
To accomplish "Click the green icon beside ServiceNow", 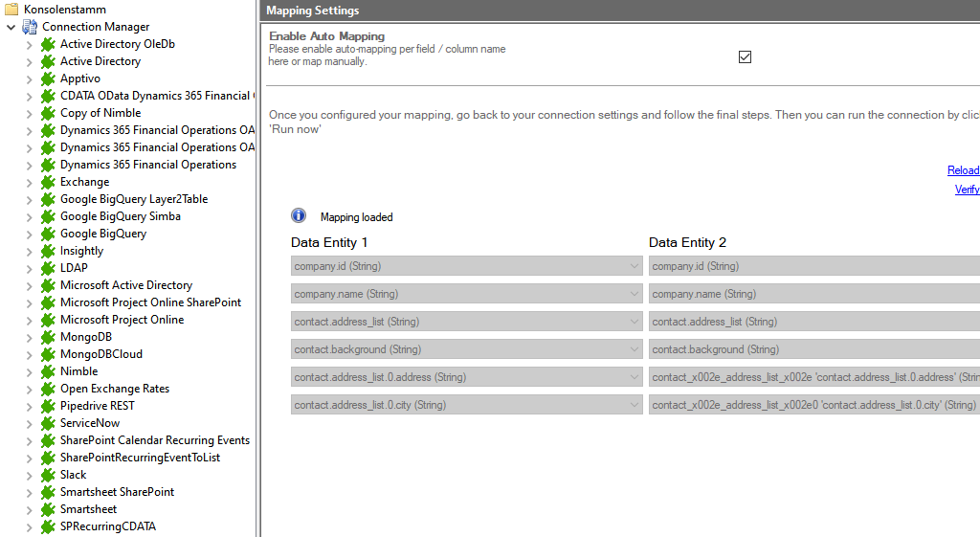I will click(x=48, y=423).
